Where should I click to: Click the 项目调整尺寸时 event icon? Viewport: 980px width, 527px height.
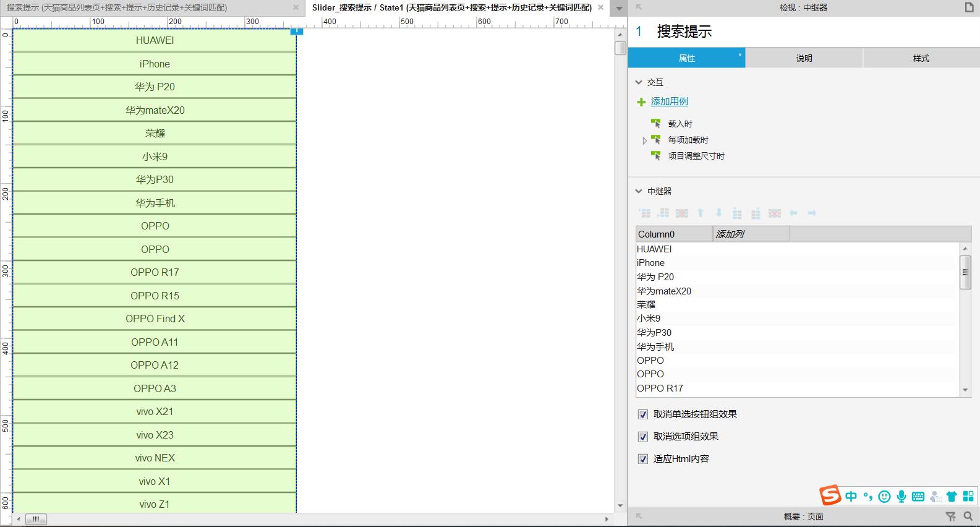(656, 155)
